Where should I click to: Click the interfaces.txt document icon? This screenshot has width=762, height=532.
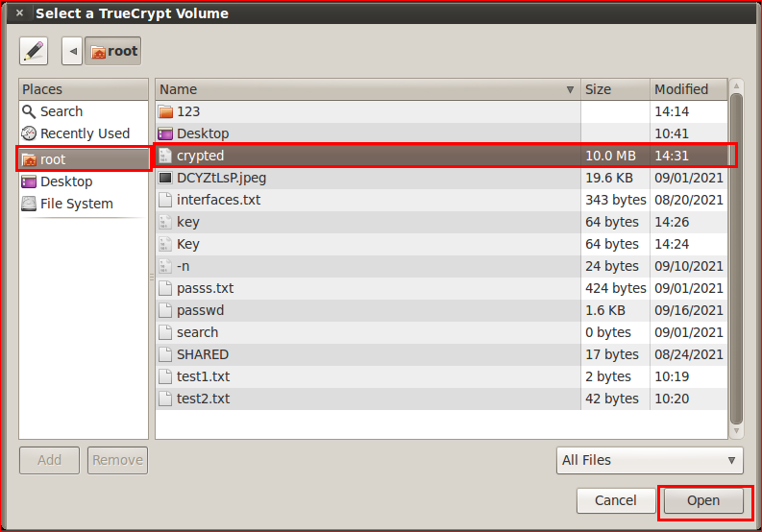pyautogui.click(x=165, y=200)
